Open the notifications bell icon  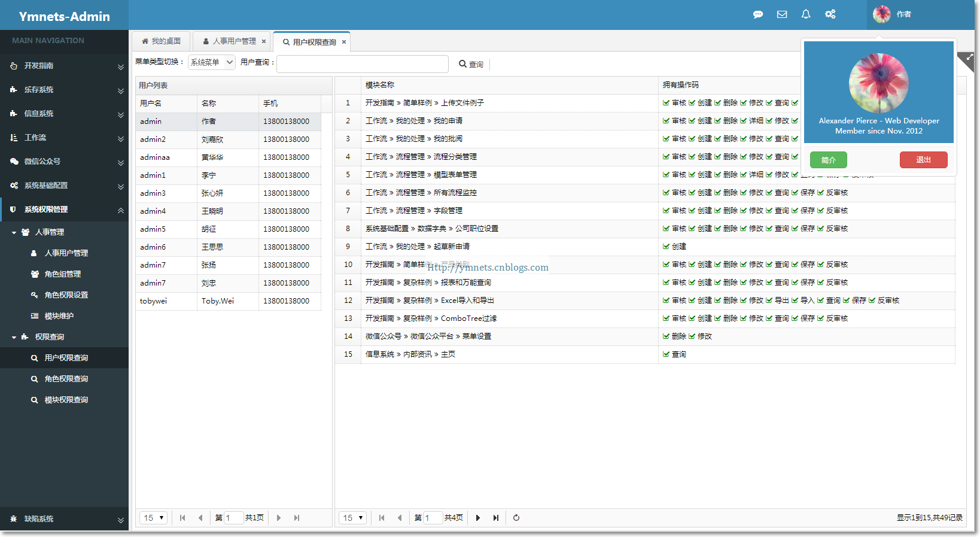point(806,14)
